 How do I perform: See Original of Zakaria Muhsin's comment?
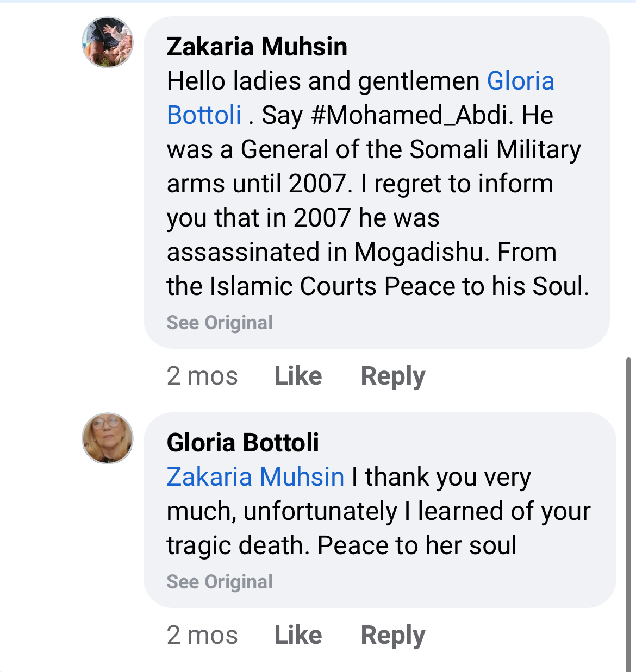pos(220,323)
